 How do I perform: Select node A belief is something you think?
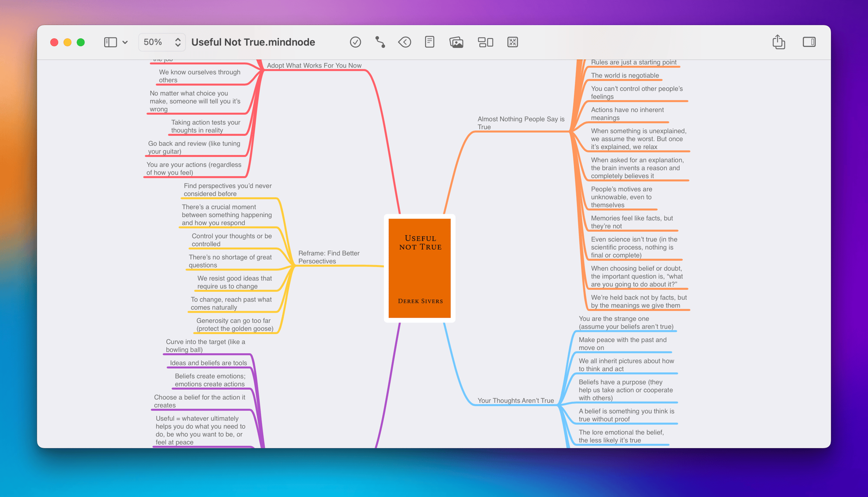coord(626,415)
